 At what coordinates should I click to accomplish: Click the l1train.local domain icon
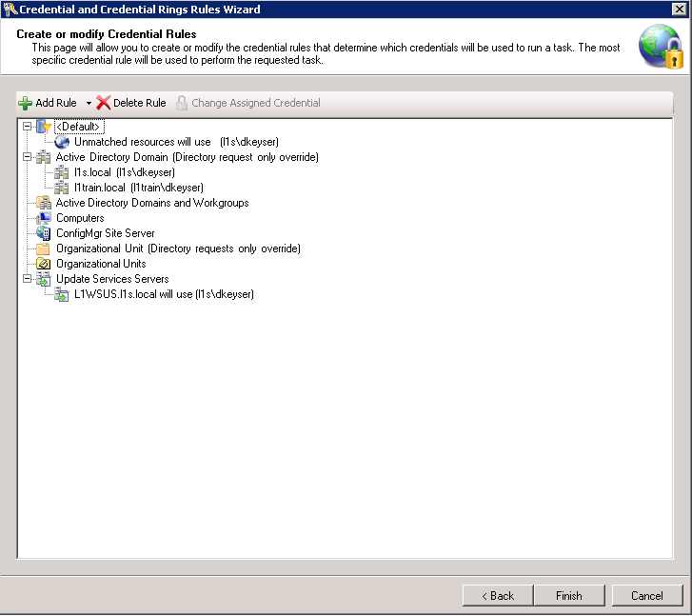(62, 188)
